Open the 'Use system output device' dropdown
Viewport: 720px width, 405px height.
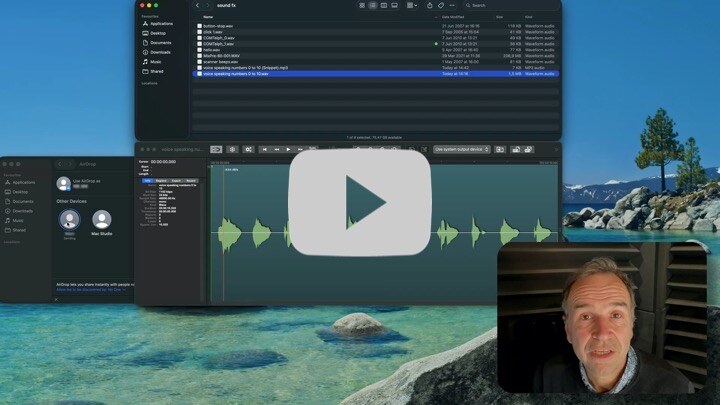pyautogui.click(x=464, y=149)
